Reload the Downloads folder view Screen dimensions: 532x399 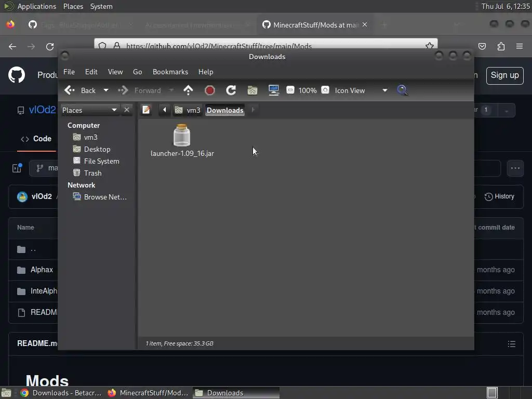[x=231, y=90]
